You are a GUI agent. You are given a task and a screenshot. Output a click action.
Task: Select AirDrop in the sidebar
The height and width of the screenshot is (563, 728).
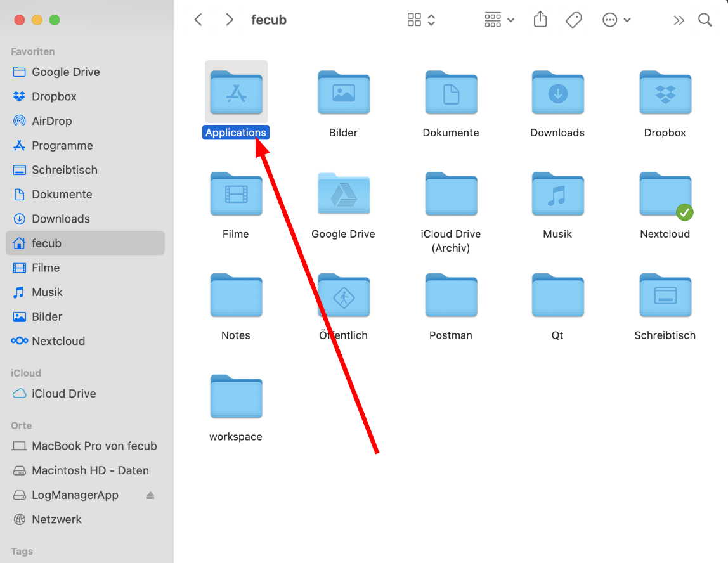[52, 121]
